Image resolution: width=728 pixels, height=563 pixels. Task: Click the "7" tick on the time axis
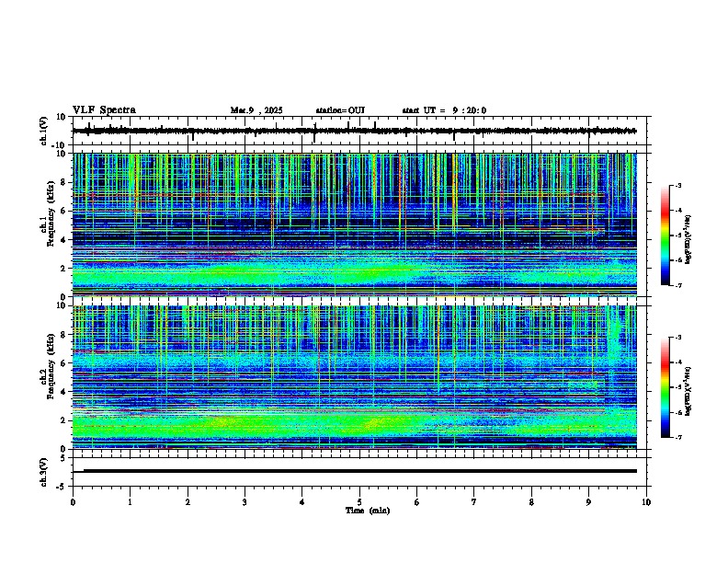tap(474, 502)
